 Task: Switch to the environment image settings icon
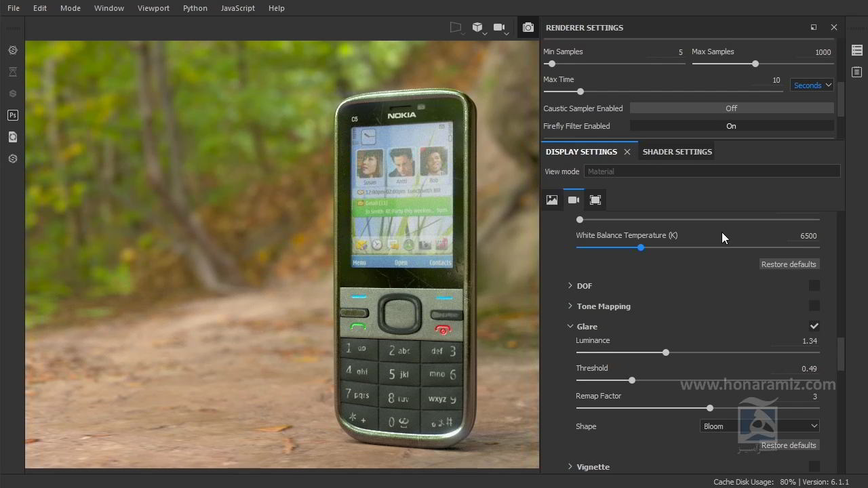(552, 200)
